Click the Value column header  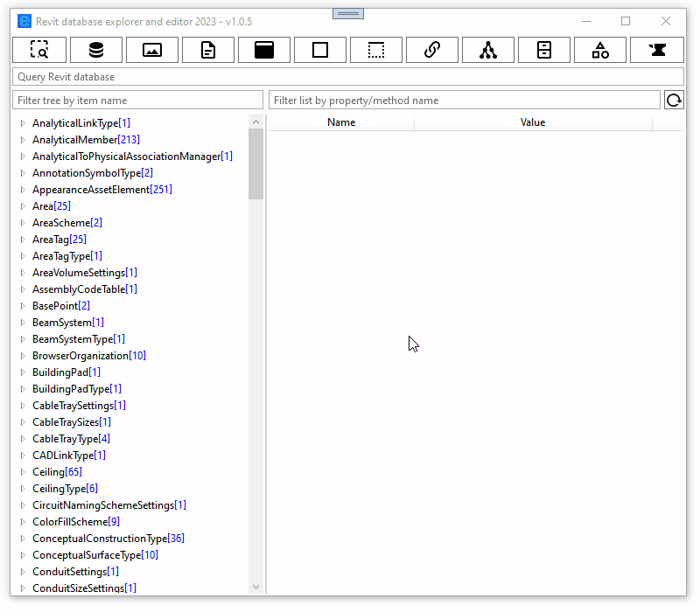click(533, 122)
